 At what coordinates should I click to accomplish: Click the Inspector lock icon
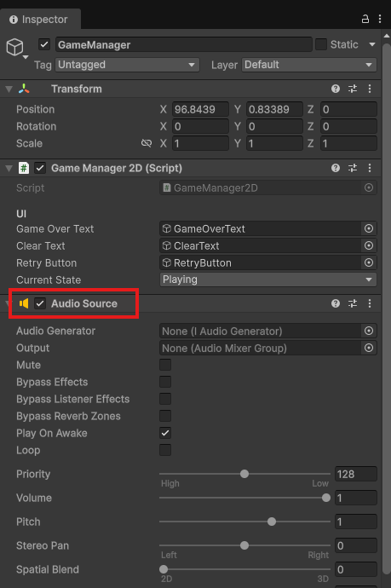pos(365,19)
